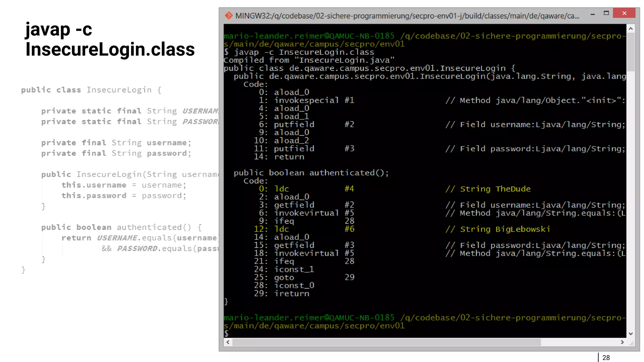
Task: Click the '14: return' instruction
Action: click(x=279, y=157)
